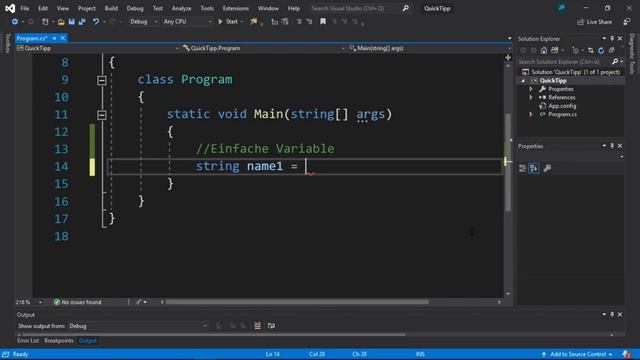
Task: Expand the Properties node in Solution Explorer
Action: tap(531, 89)
